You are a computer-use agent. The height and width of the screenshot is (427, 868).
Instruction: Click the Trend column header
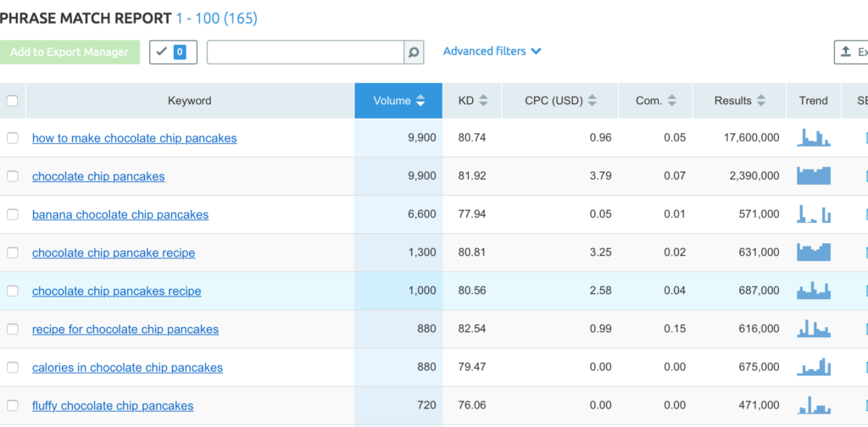tap(814, 101)
